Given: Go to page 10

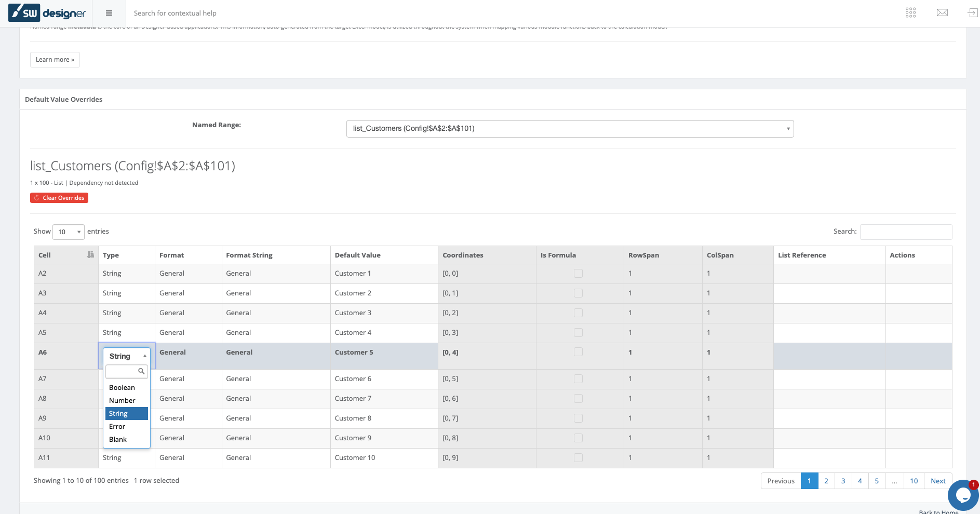Looking at the screenshot, I should (914, 481).
